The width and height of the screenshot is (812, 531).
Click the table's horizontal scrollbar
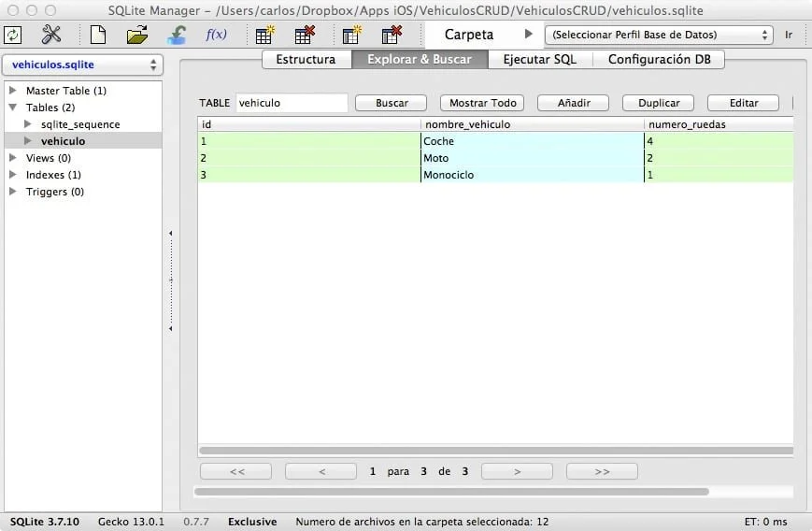coord(496,451)
